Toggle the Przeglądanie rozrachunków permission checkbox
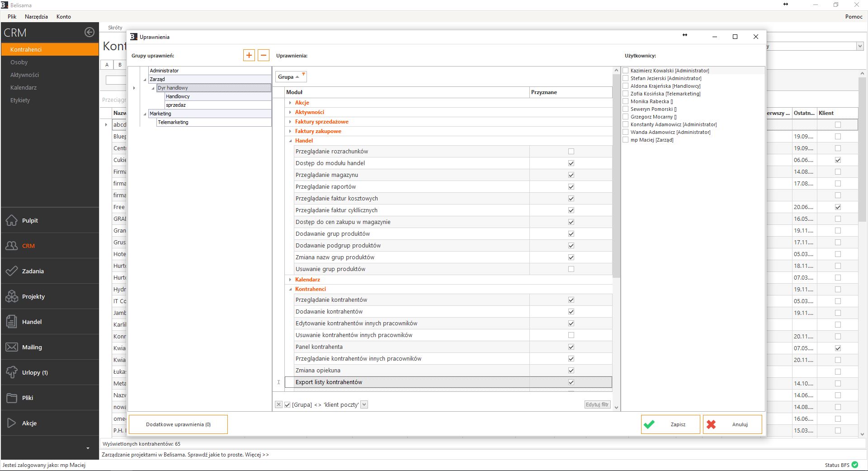Screen dimensions: 868x471 [571, 152]
